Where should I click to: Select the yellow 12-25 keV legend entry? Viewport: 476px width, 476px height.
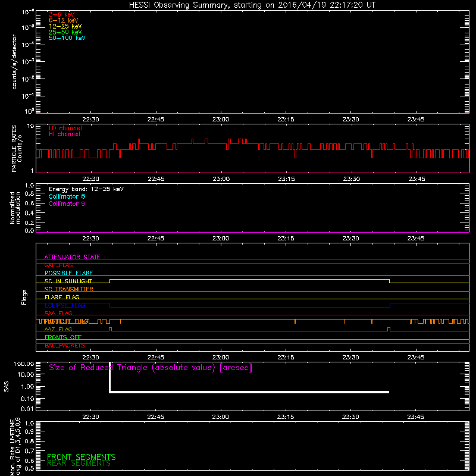(x=65, y=26)
